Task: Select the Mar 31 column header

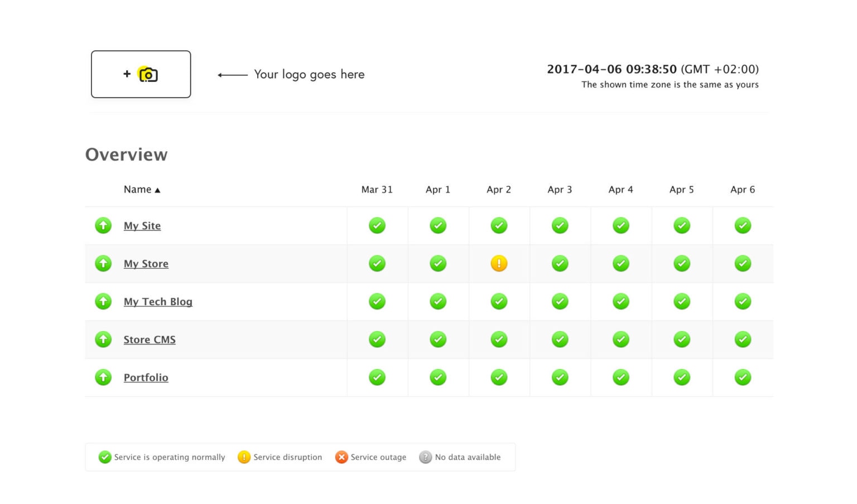Action: click(x=377, y=190)
